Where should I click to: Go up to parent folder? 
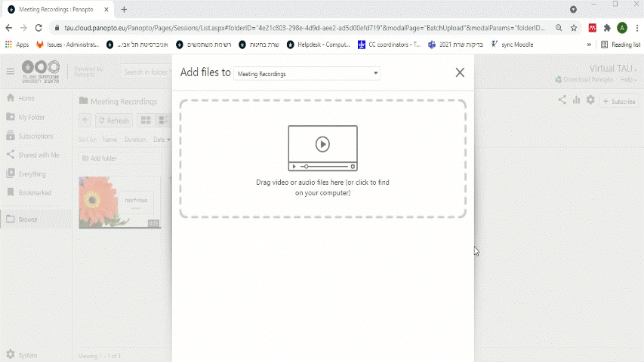[x=85, y=121]
